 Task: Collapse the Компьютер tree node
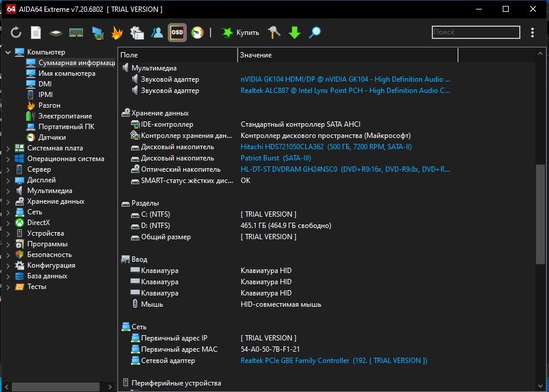coord(8,52)
